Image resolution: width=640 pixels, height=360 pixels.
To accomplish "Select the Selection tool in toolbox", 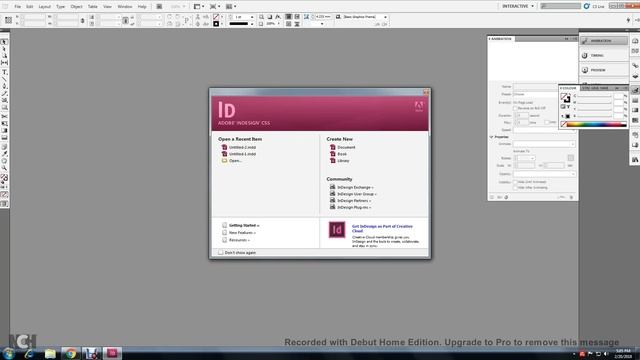I will click(4, 42).
